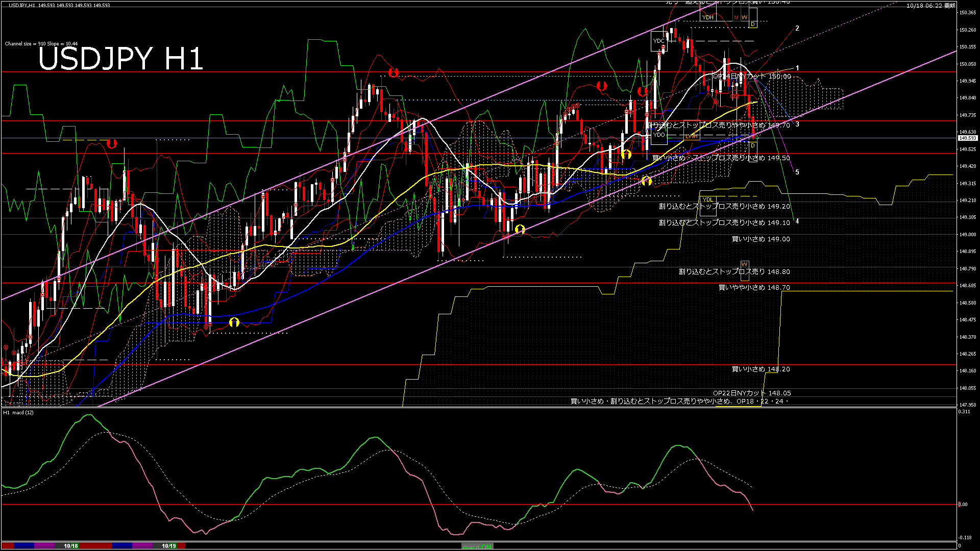Click the 買い小さめ 149.00 order label
The height and width of the screenshot is (551, 980).
pos(761,239)
